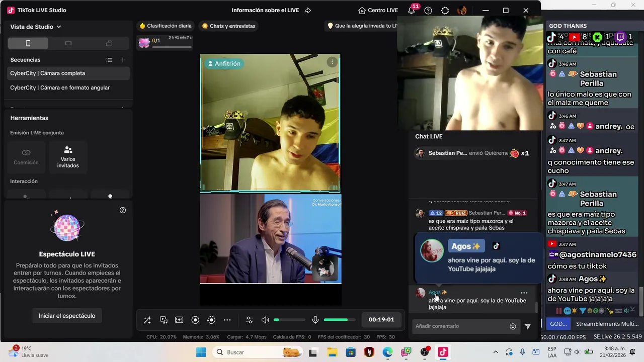644x362 pixels.
Task: Open the media music tool
Action: click(164, 320)
